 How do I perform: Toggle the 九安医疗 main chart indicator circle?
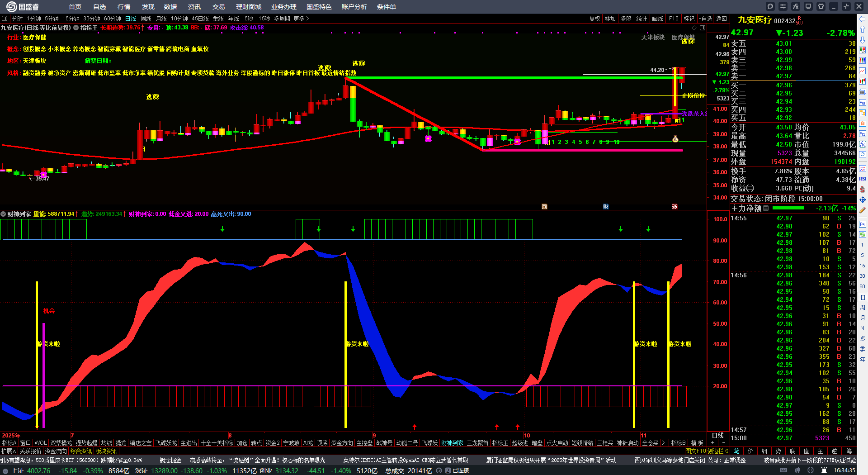(x=76, y=28)
